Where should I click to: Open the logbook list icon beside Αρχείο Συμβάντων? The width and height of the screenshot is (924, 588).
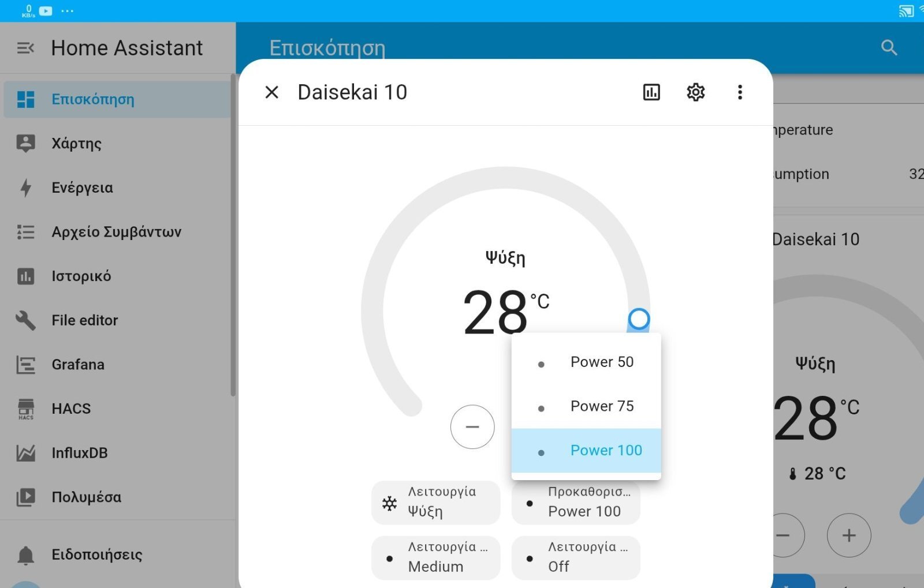(26, 232)
